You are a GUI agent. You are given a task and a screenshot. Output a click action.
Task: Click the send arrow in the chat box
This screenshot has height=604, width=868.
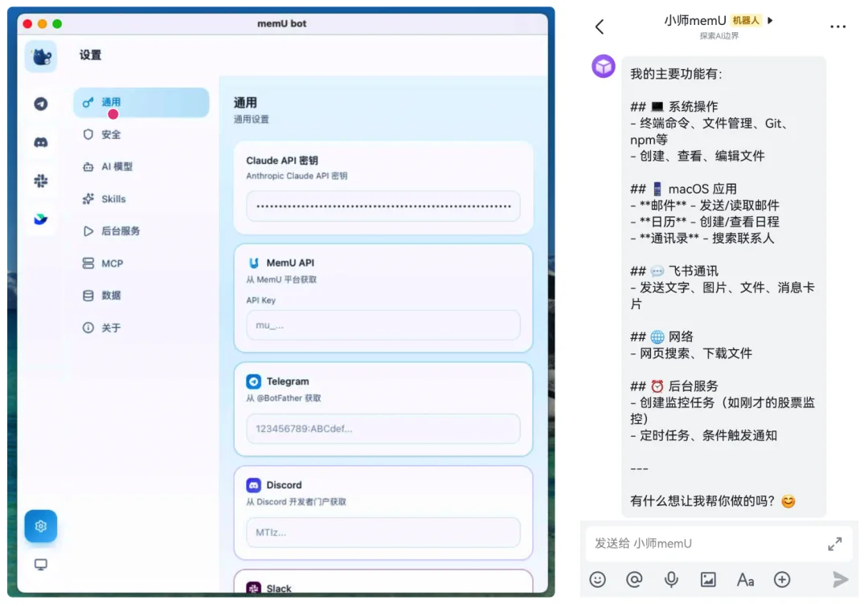point(840,579)
